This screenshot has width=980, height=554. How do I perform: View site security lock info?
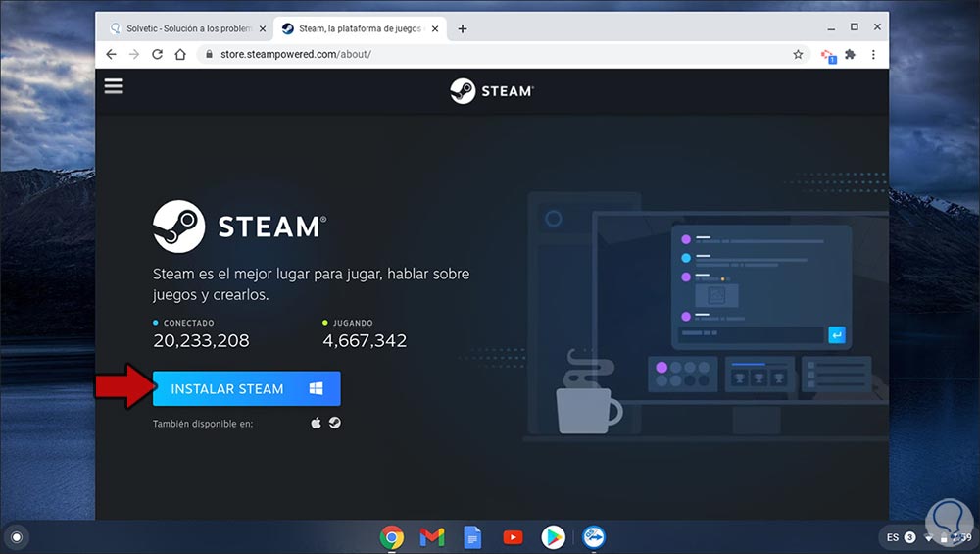[209, 54]
